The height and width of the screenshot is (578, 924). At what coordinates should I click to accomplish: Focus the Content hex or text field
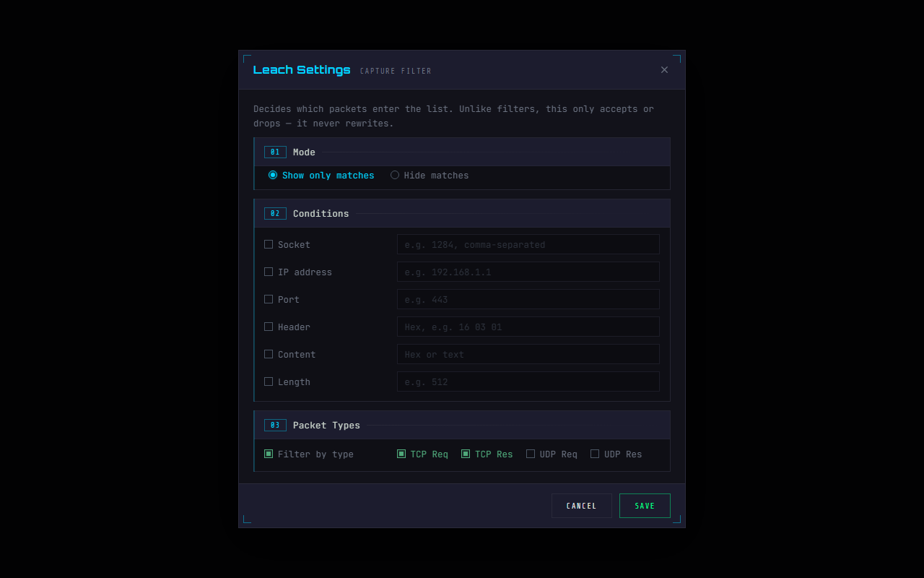tap(528, 354)
